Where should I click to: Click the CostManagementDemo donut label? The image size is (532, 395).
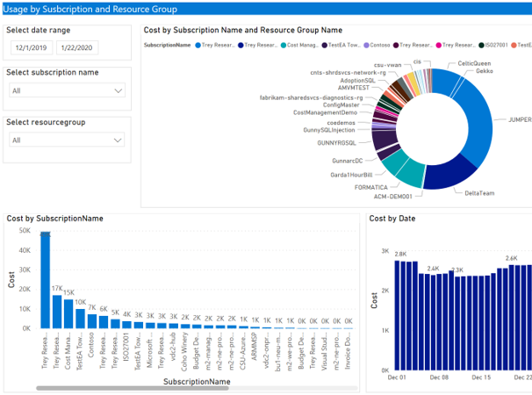(x=325, y=112)
